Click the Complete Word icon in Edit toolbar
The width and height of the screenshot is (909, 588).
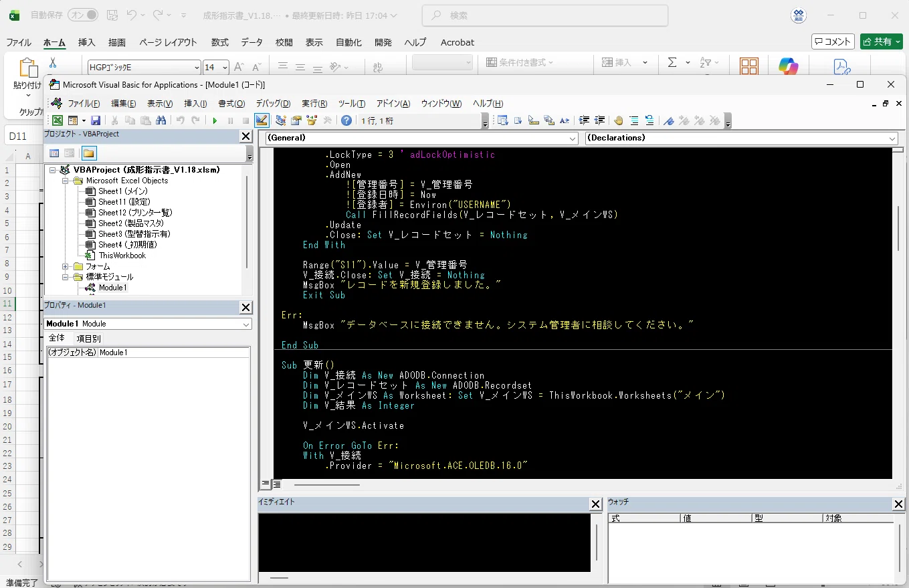pyautogui.click(x=565, y=120)
